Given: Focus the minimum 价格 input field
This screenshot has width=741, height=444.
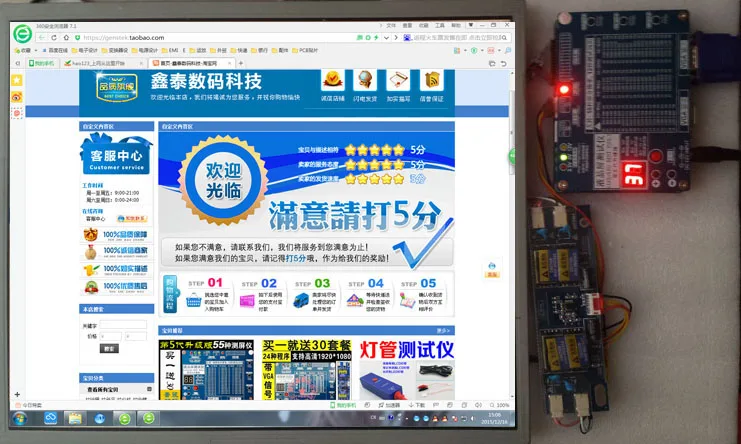Looking at the screenshot, I should 111,336.
